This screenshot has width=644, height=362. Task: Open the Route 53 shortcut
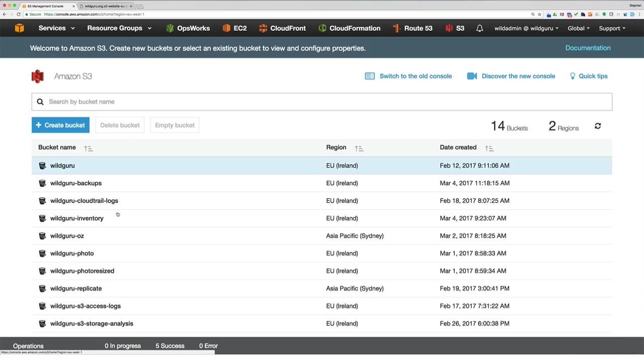(x=413, y=28)
